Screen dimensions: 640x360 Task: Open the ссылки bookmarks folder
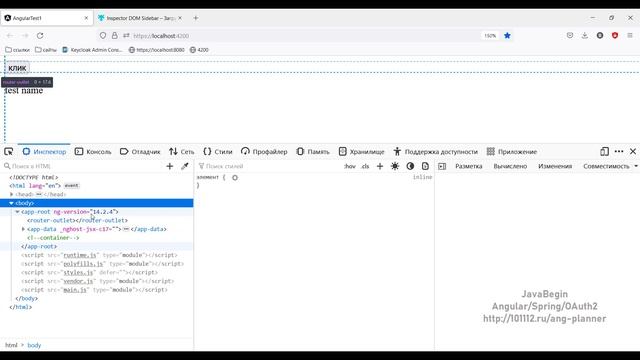pyautogui.click(x=18, y=50)
